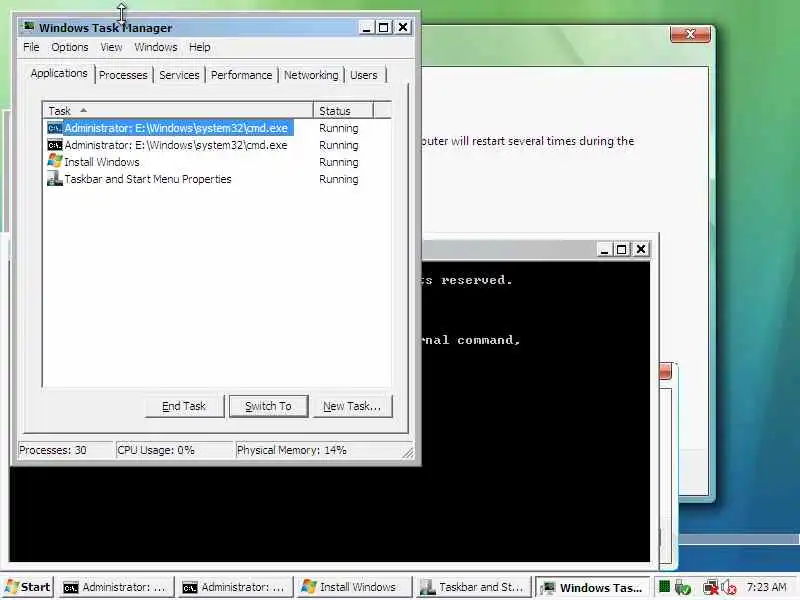
Task: Click the taskbar clock showing 7:23 AM
Action: coord(766,587)
